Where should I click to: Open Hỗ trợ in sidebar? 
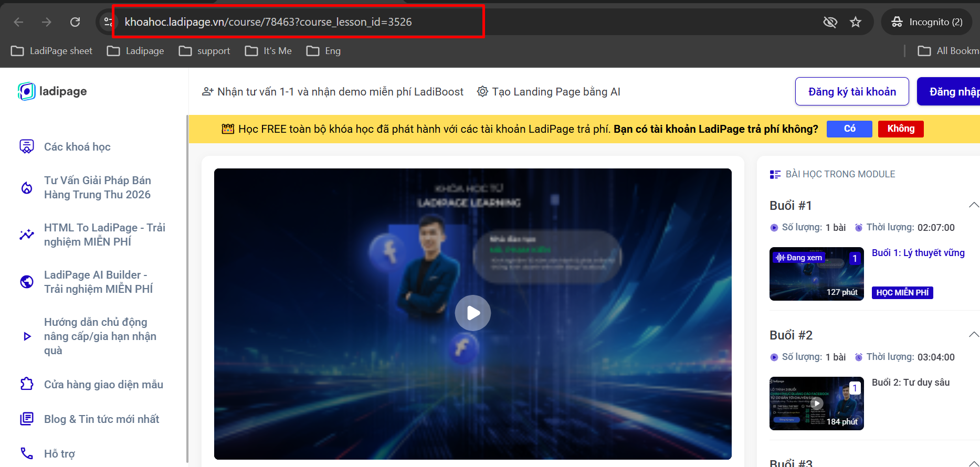pyautogui.click(x=59, y=454)
